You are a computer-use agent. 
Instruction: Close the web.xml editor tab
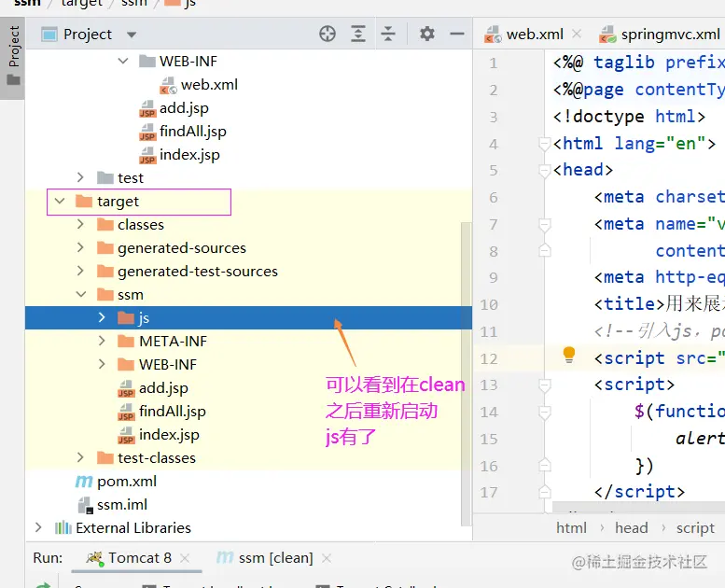pos(576,34)
